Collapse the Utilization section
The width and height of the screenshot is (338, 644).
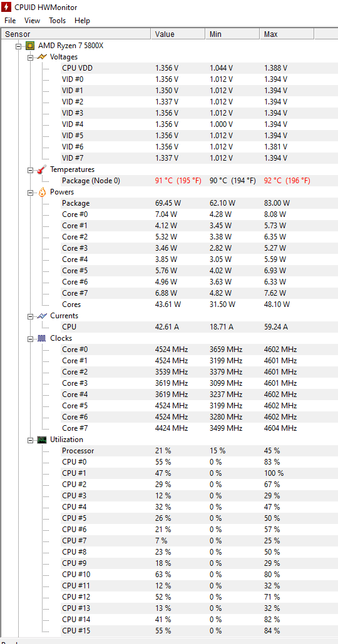(x=30, y=440)
